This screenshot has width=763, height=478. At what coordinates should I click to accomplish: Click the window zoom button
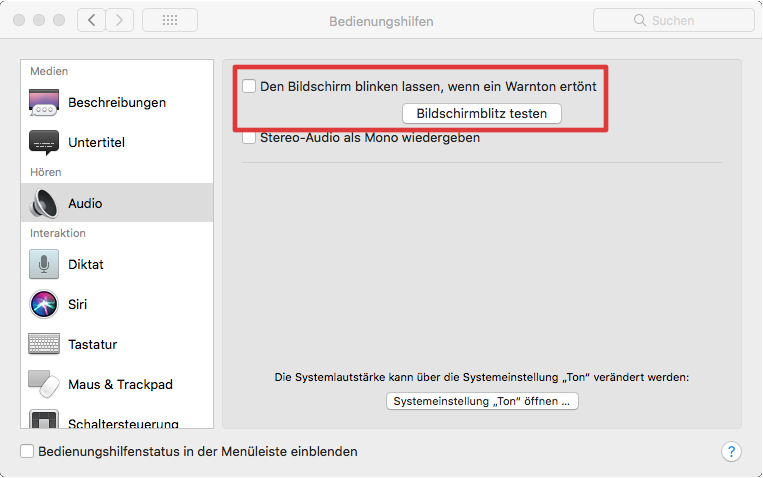[59, 20]
